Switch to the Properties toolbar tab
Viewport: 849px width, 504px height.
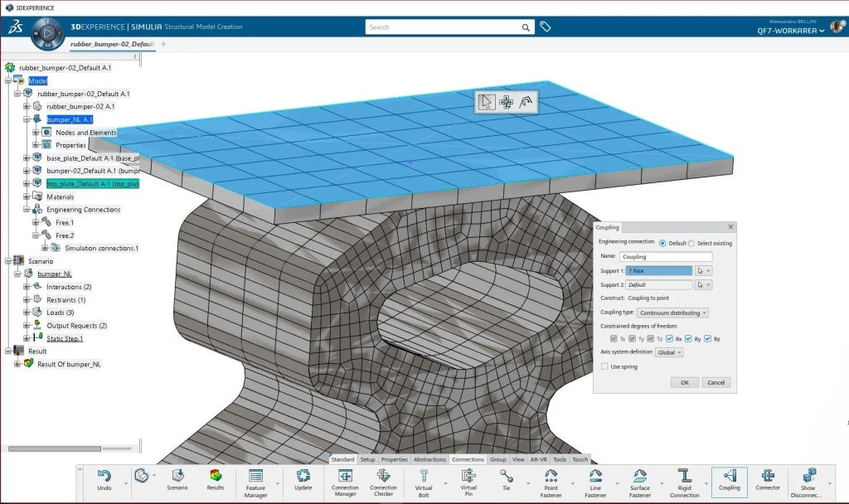click(x=394, y=459)
